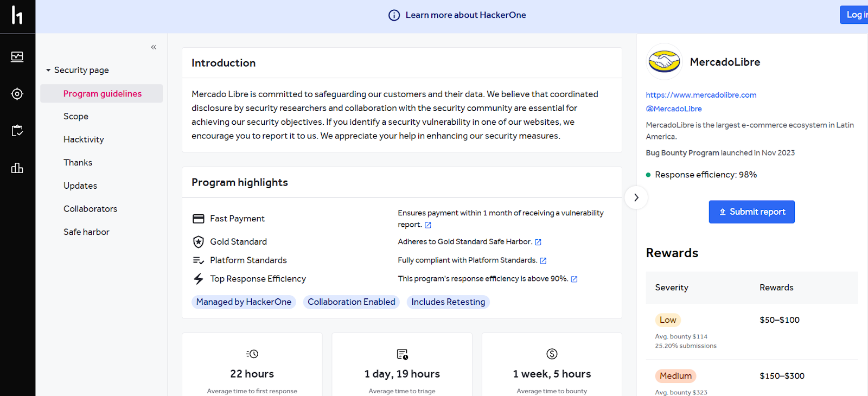This screenshot has width=868, height=396.
Task: Open the leaderboard bar chart sidebar icon
Action: pyautogui.click(x=17, y=168)
